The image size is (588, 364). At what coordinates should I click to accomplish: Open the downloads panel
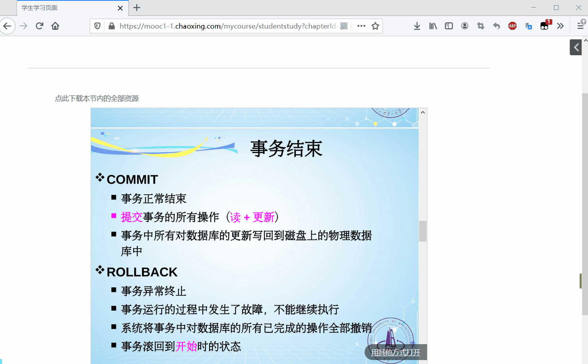point(417,26)
